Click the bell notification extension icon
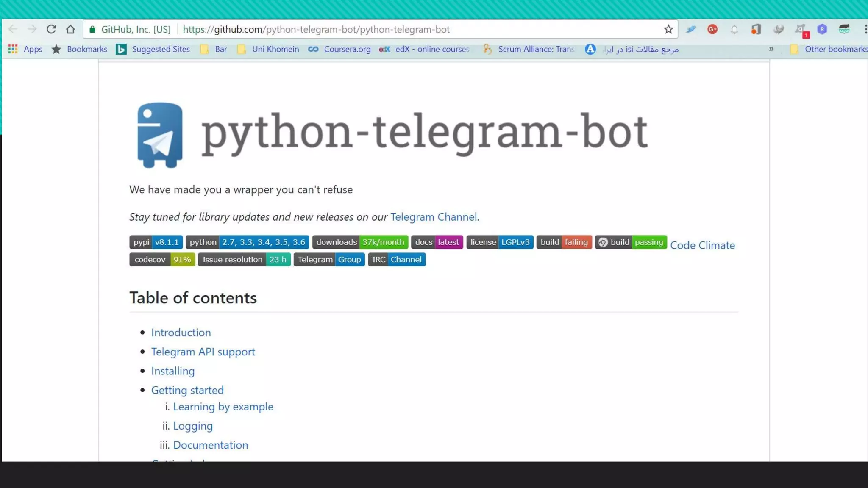Screen dimensions: 868x488 [734, 29]
